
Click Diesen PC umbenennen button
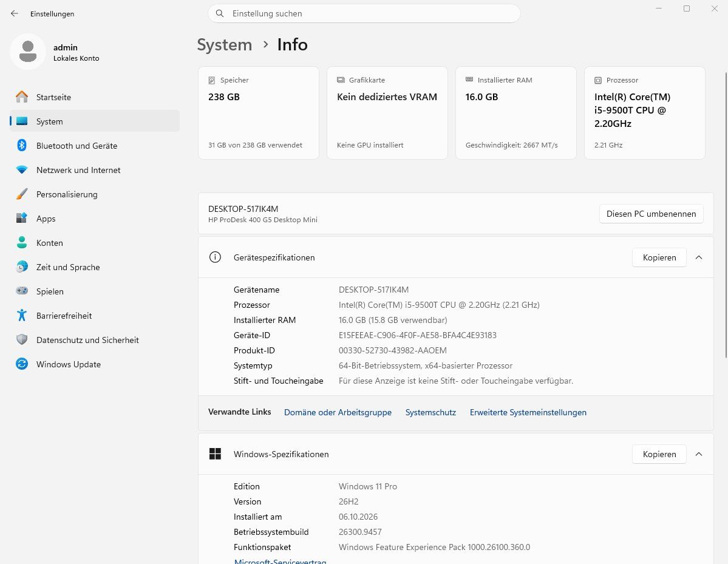pyautogui.click(x=651, y=214)
